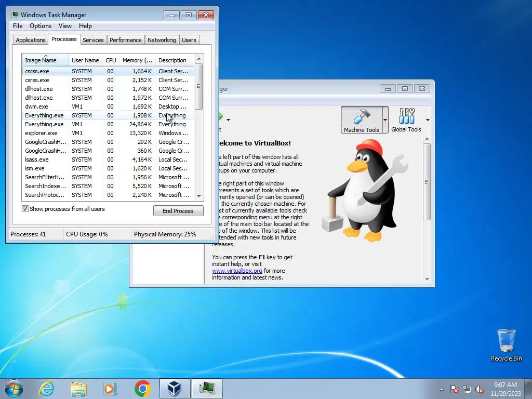Screen dimensions: 532x399
Task: Sort processes by CPU column
Action: pyautogui.click(x=111, y=60)
